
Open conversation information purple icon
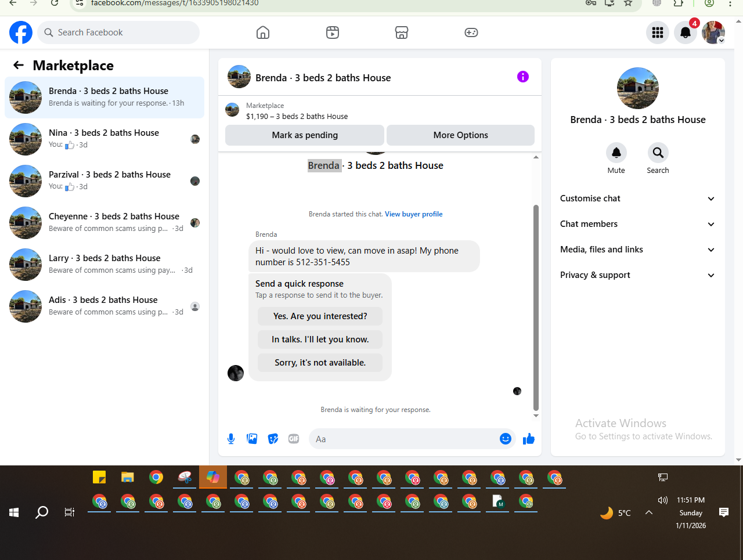coord(523,77)
